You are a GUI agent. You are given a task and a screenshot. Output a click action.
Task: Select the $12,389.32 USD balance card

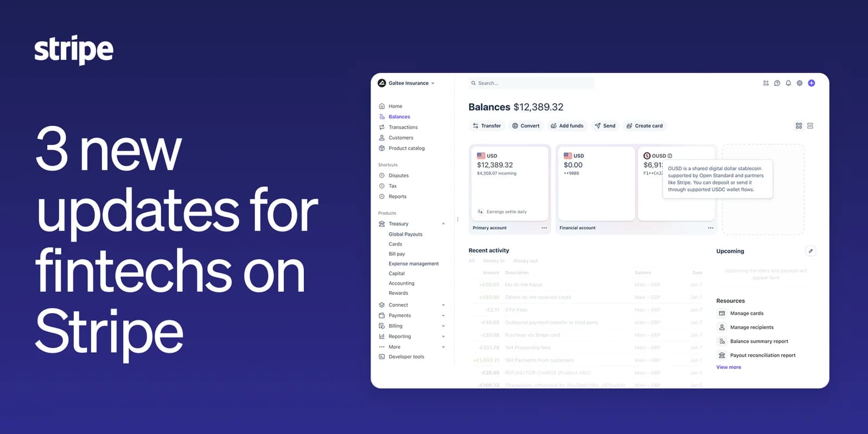510,183
